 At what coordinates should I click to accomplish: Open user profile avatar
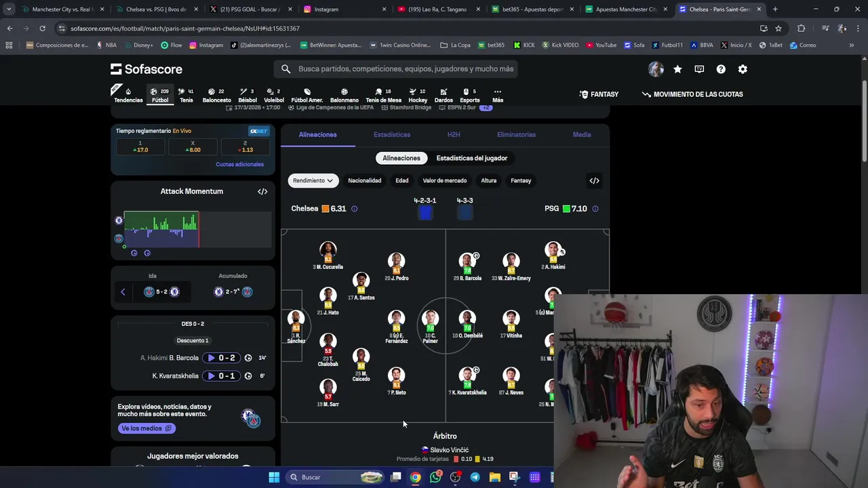coord(656,69)
